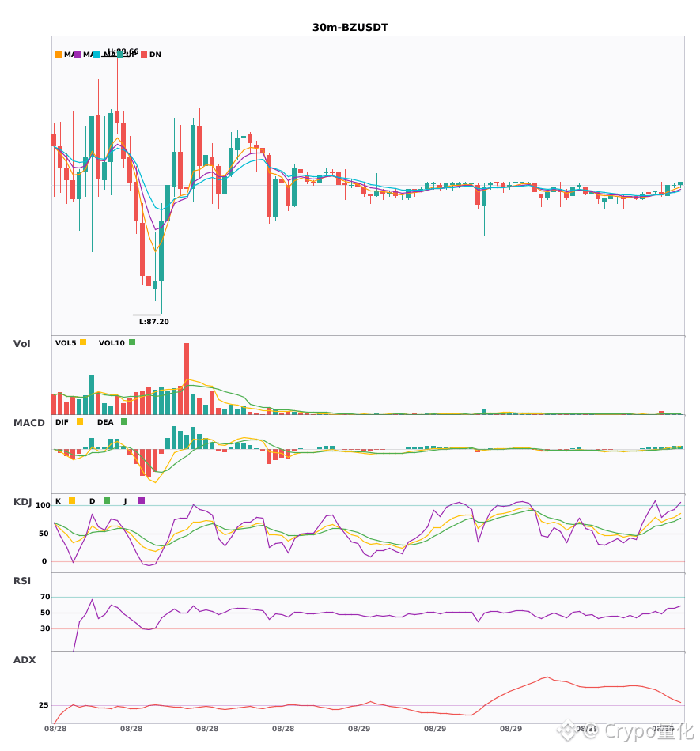
Task: Click the yellow DIF legend swatch
Action: click(80, 421)
